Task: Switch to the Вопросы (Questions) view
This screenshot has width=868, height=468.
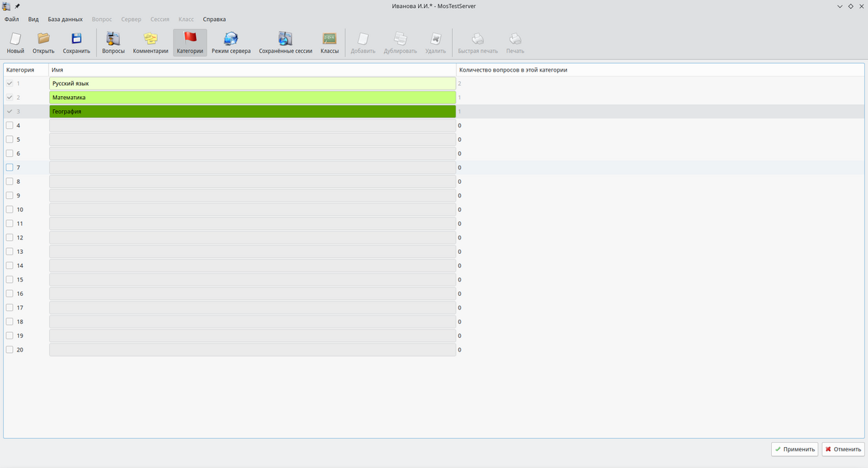Action: click(x=113, y=40)
